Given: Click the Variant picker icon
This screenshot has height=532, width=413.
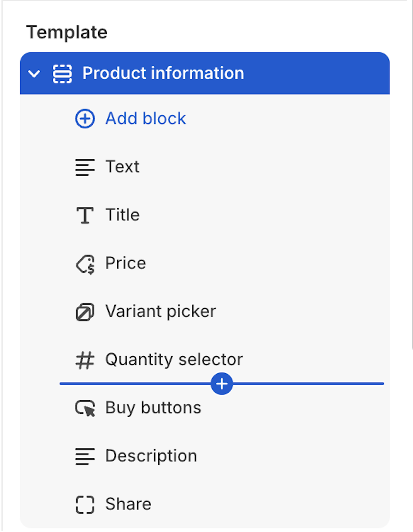Looking at the screenshot, I should click(x=85, y=312).
